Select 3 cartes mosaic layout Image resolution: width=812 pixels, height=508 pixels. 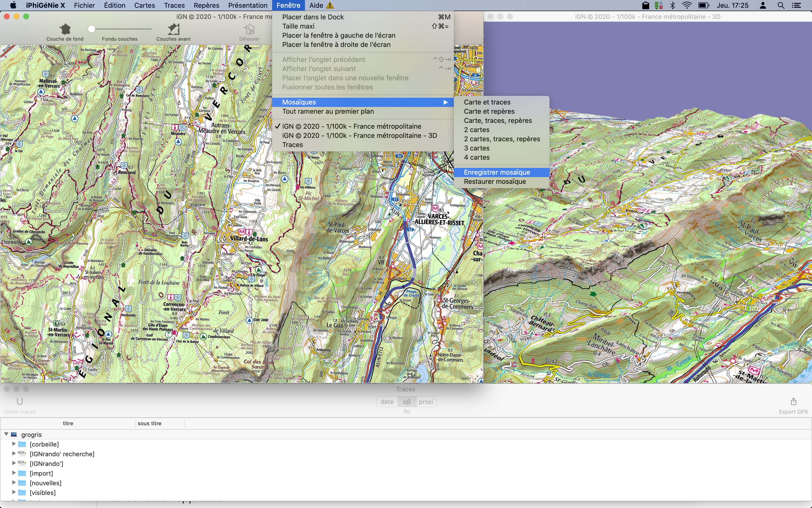[x=502, y=148]
